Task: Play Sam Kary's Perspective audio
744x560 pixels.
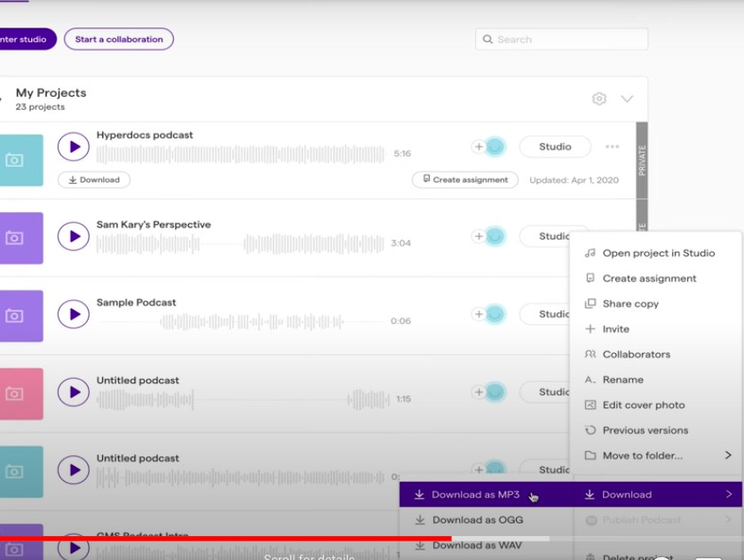Action: (74, 237)
